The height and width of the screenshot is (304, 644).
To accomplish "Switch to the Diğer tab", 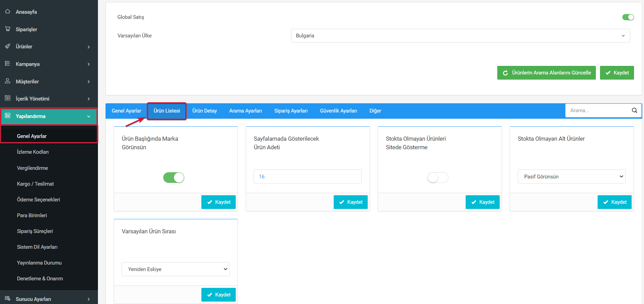I will 375,111.
